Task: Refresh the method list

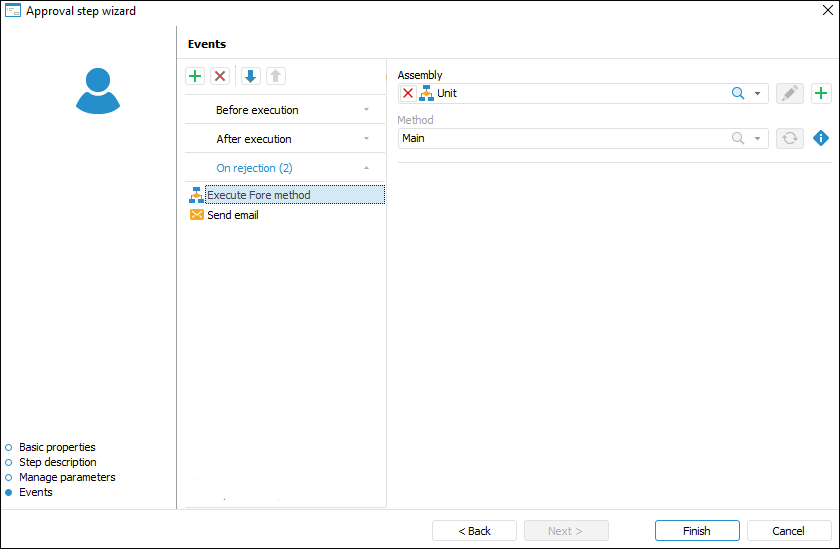Action: tap(790, 138)
